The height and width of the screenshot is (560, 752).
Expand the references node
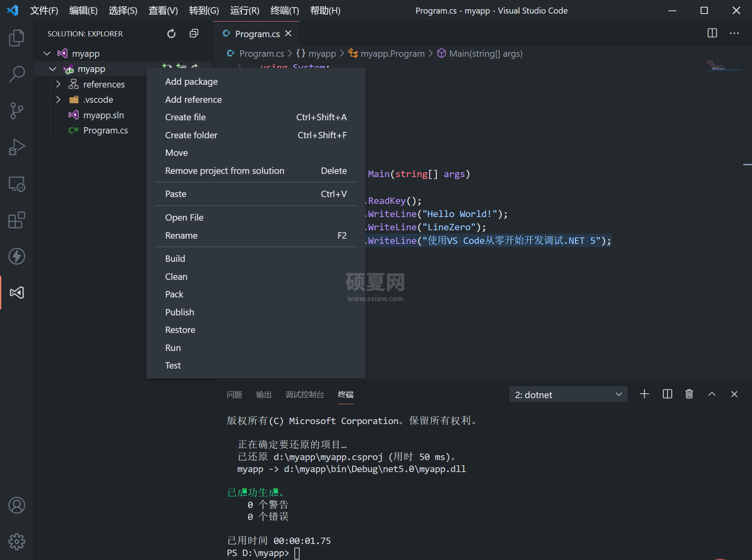58,84
